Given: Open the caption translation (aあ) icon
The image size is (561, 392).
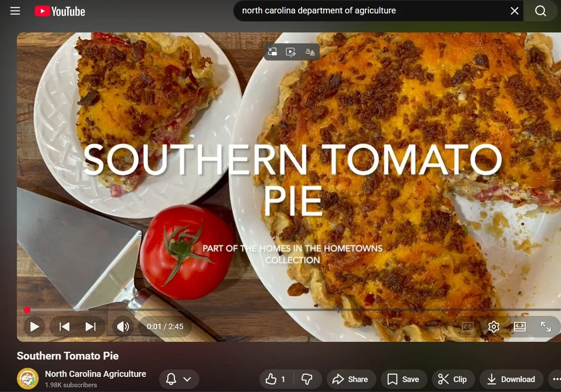Looking at the screenshot, I should [x=309, y=51].
